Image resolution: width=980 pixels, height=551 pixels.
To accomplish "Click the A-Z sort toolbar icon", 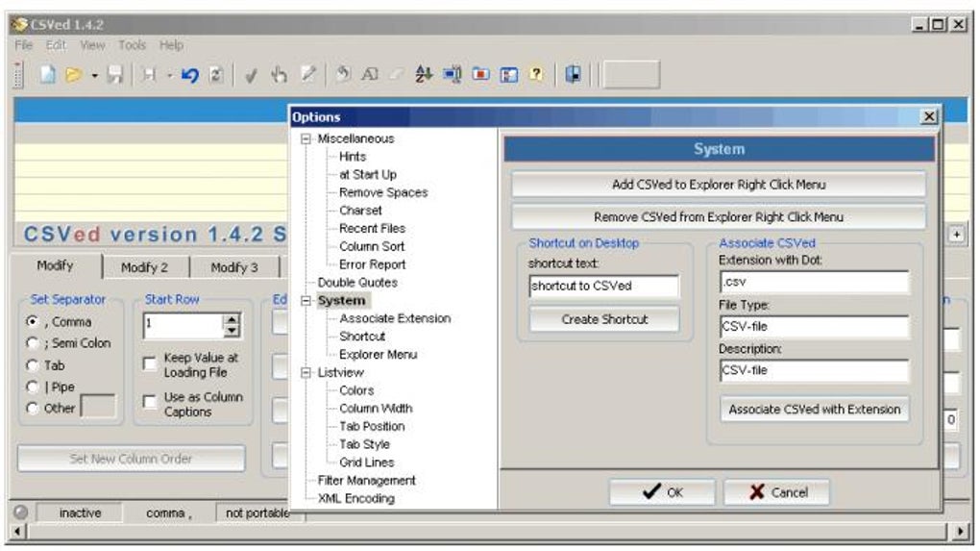I will tap(423, 74).
